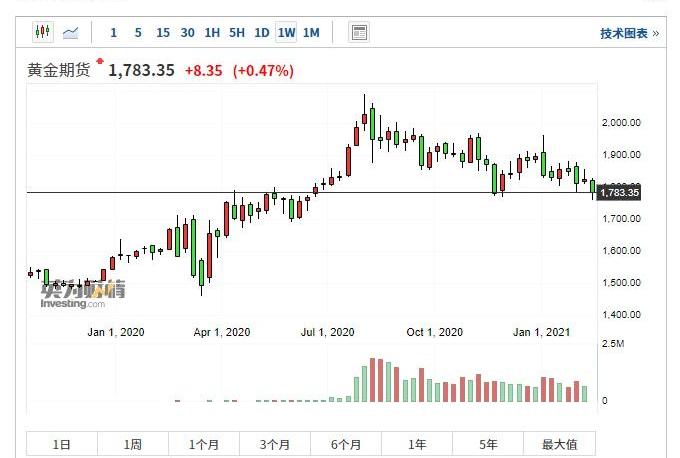Switch to area line chart icon
Image resolution: width=680 pixels, height=458 pixels.
(x=70, y=33)
